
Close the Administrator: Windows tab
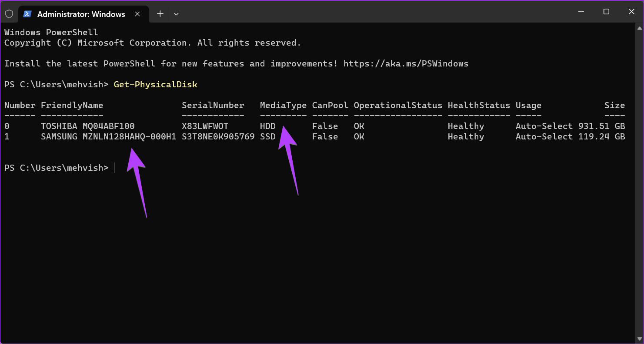(137, 14)
